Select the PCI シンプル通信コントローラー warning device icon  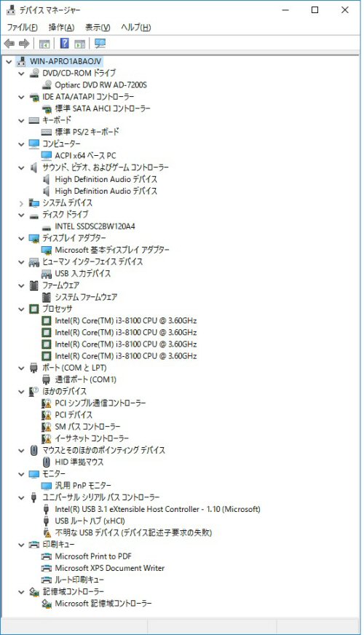47,403
